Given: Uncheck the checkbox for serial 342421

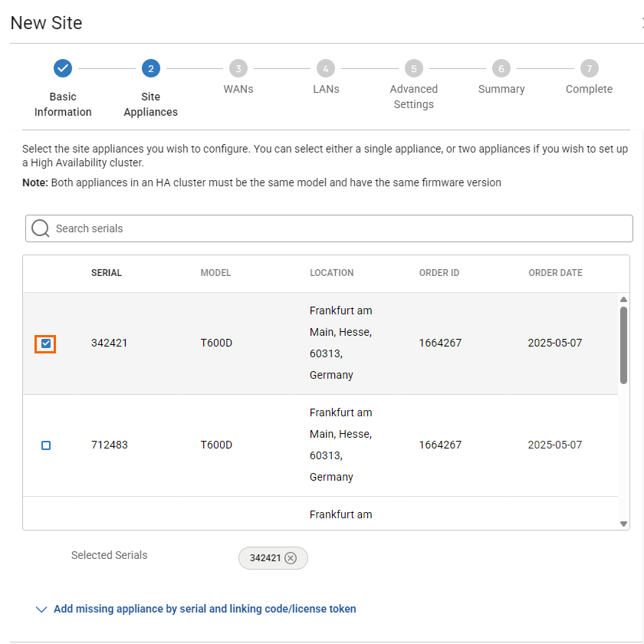Looking at the screenshot, I should tap(46, 343).
